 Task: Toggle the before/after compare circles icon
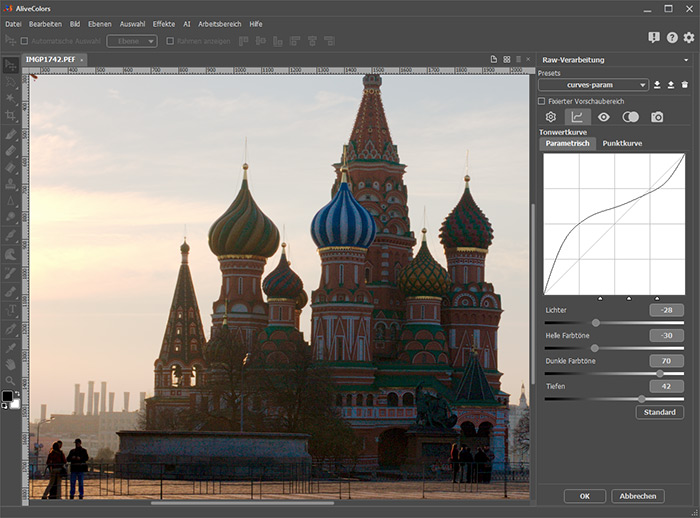pos(630,117)
